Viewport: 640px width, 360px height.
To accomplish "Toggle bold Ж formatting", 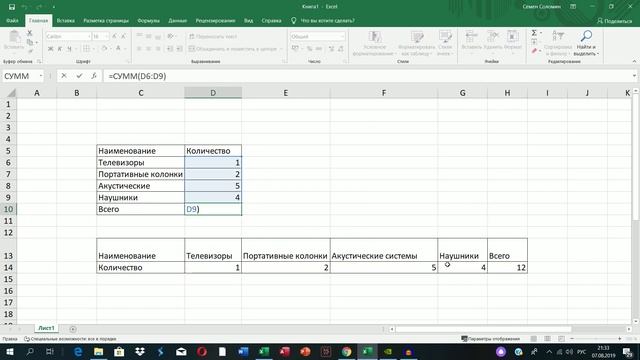I will point(51,49).
